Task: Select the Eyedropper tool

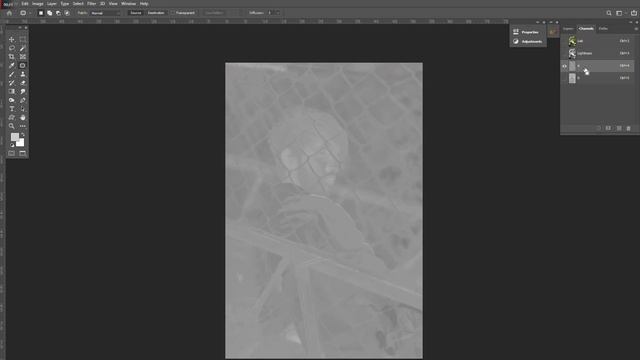Action: click(x=11, y=65)
